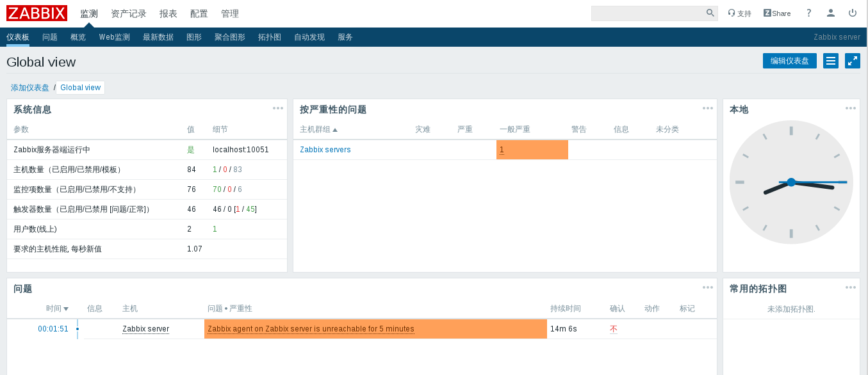Screen dimensions: 868x375
Task: Click the 触发器数量 parameter row label
Action: [x=83, y=209]
